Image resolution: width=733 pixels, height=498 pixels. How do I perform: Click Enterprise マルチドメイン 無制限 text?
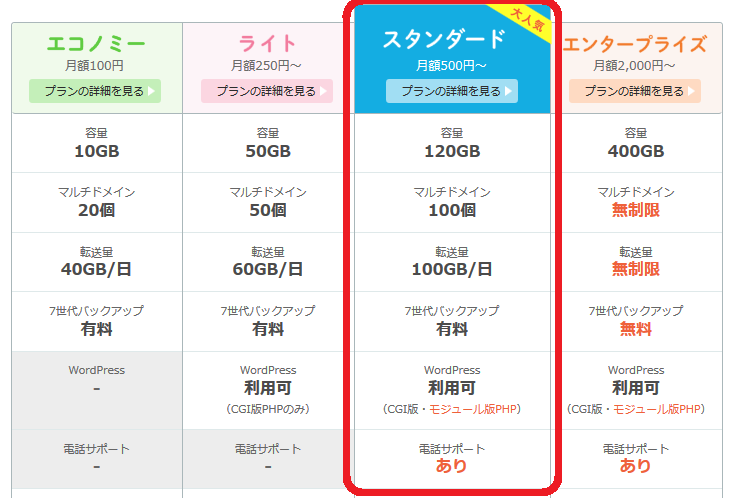click(x=635, y=210)
